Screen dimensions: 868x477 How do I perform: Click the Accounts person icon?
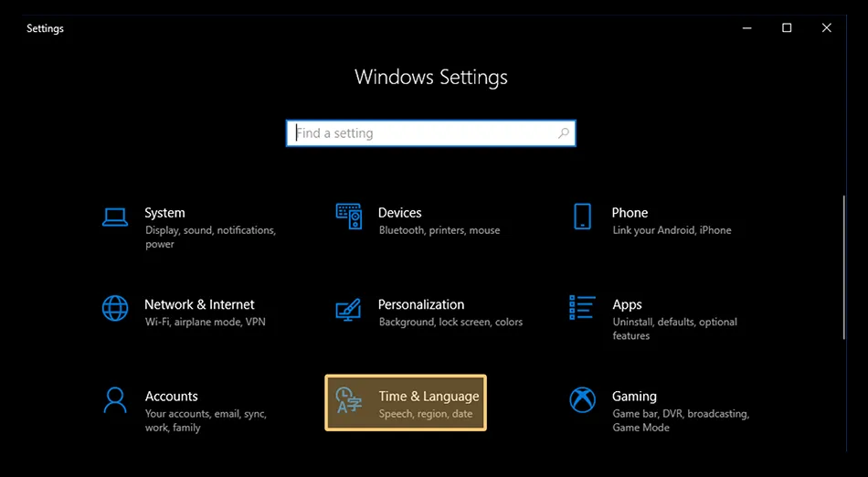(115, 400)
